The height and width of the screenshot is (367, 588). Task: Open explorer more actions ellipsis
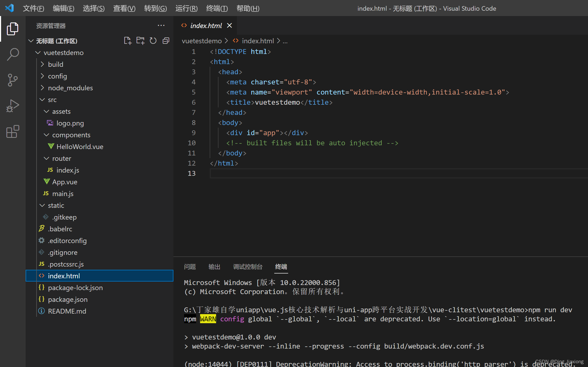pyautogui.click(x=161, y=26)
